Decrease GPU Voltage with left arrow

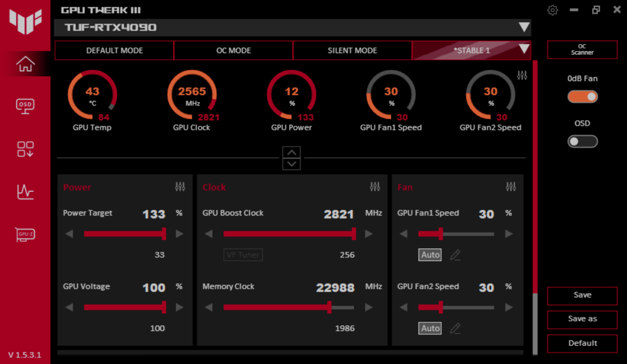pos(69,308)
